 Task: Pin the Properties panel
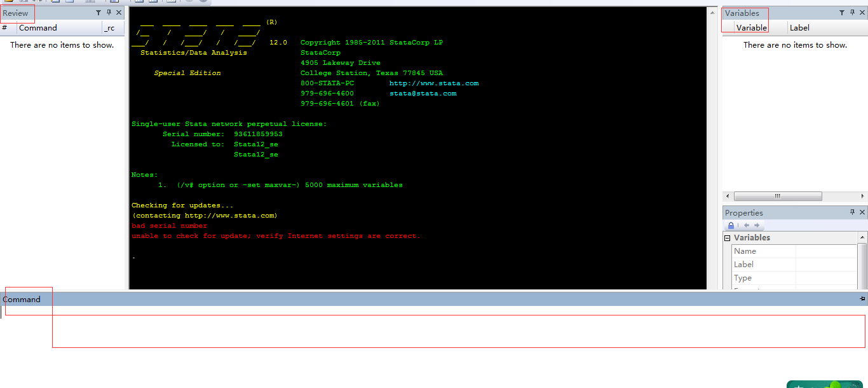click(x=852, y=212)
